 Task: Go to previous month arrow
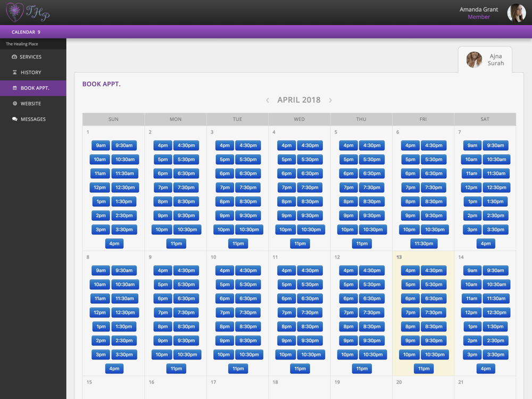(268, 100)
